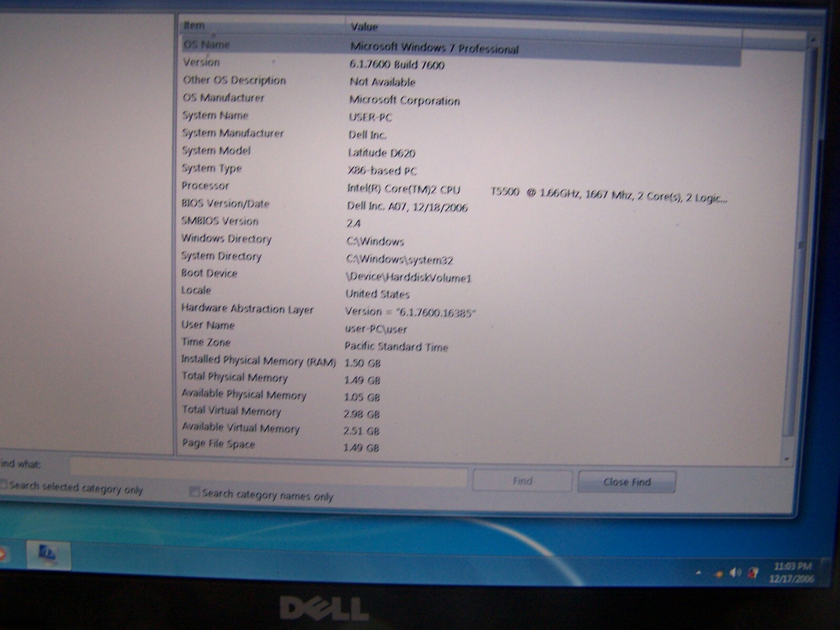Select the 'Other OS Description' row
This screenshot has height=630, width=840.
[x=234, y=80]
